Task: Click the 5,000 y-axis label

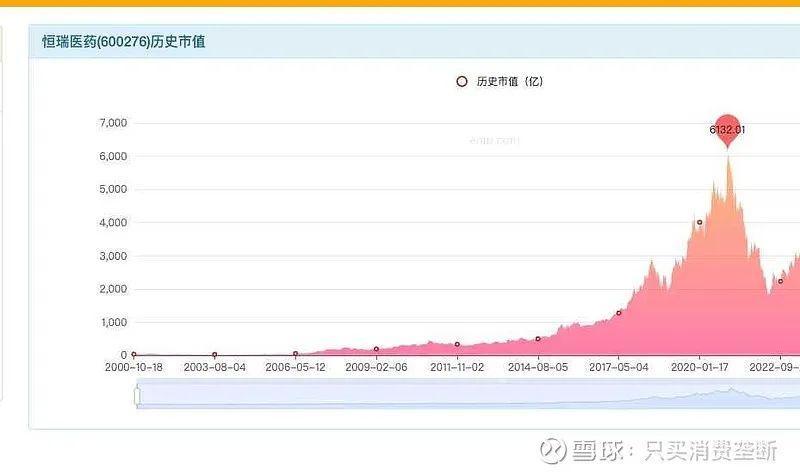Action: pyautogui.click(x=113, y=189)
